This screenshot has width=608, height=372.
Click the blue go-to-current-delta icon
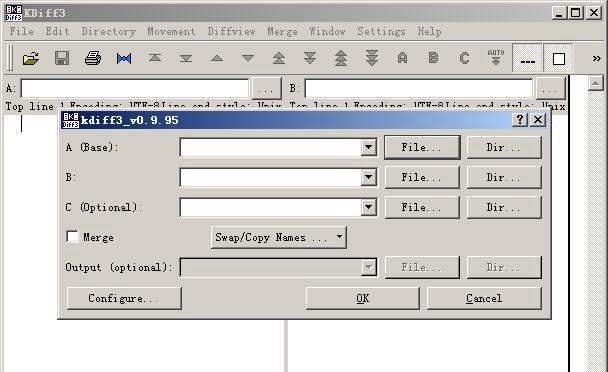tap(124, 59)
